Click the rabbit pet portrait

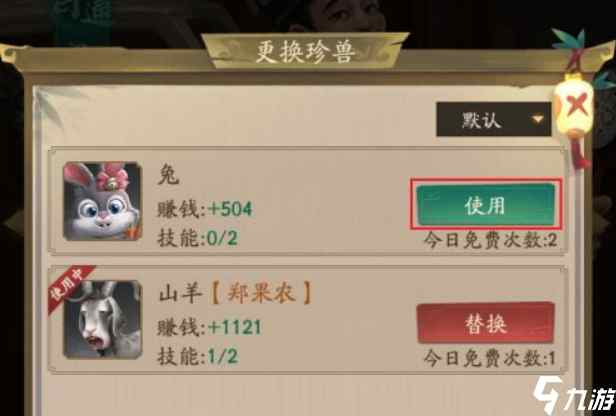tap(102, 201)
